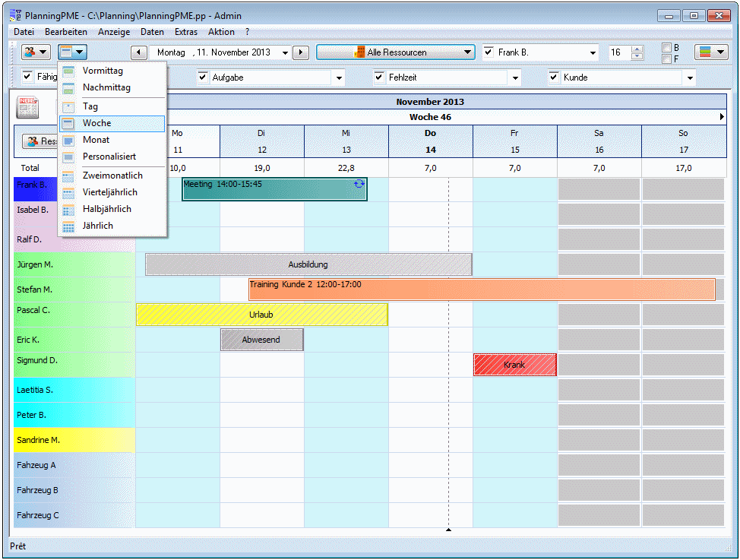740x560 pixels.
Task: Open the date picker dropdown arrow
Action: [285, 52]
